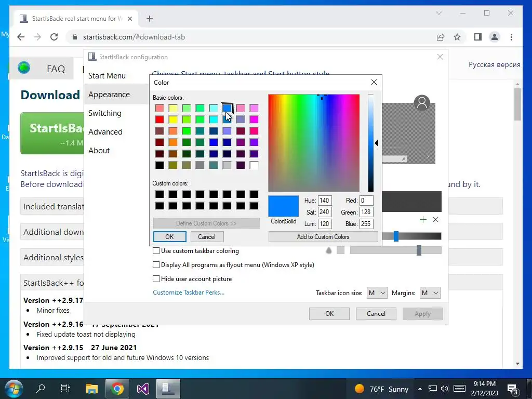Open Chrome profile avatar
532x399 pixels.
(495, 37)
